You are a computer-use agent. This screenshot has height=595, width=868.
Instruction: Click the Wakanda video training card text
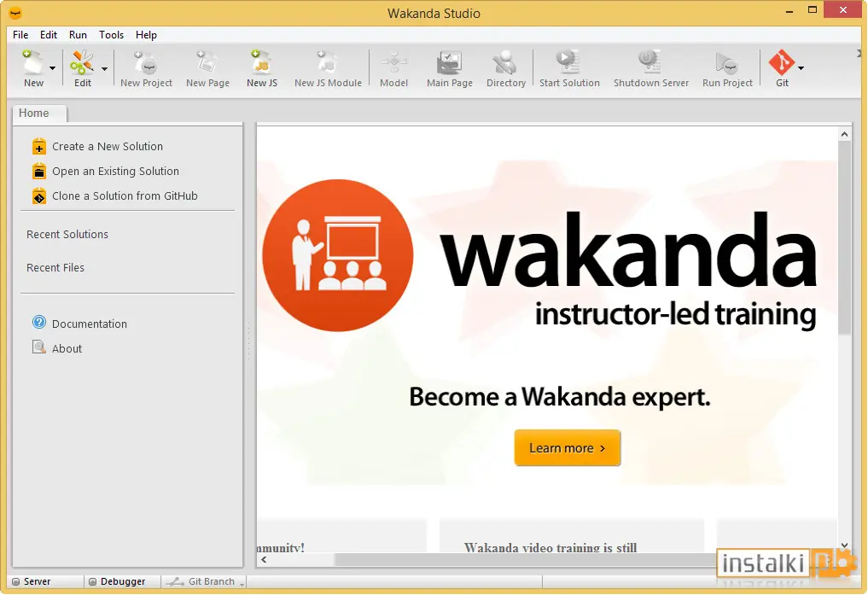click(x=551, y=547)
